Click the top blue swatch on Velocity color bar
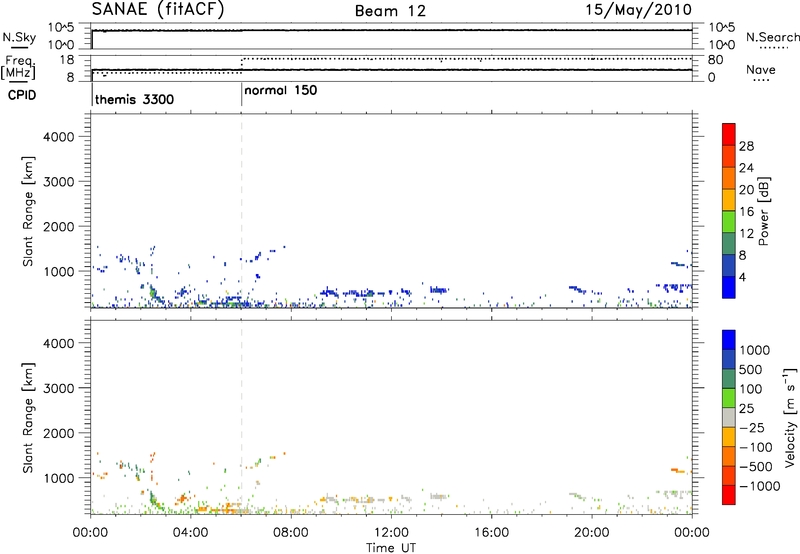The image size is (800, 554). coord(729,340)
